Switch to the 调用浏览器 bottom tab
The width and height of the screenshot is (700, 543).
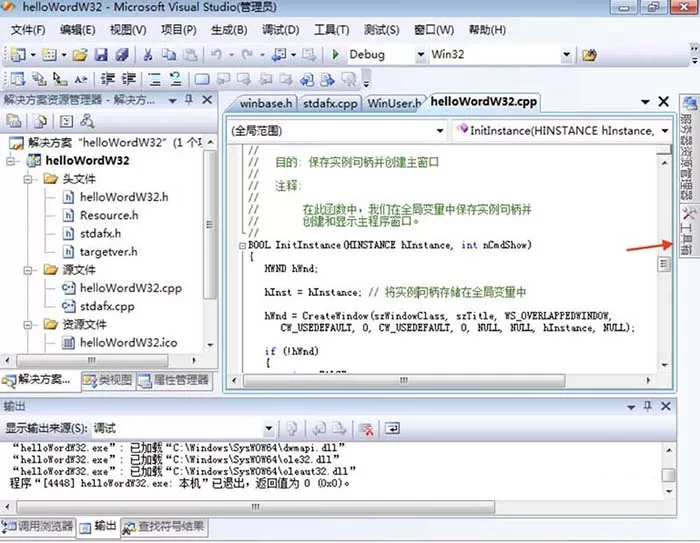pos(38,526)
